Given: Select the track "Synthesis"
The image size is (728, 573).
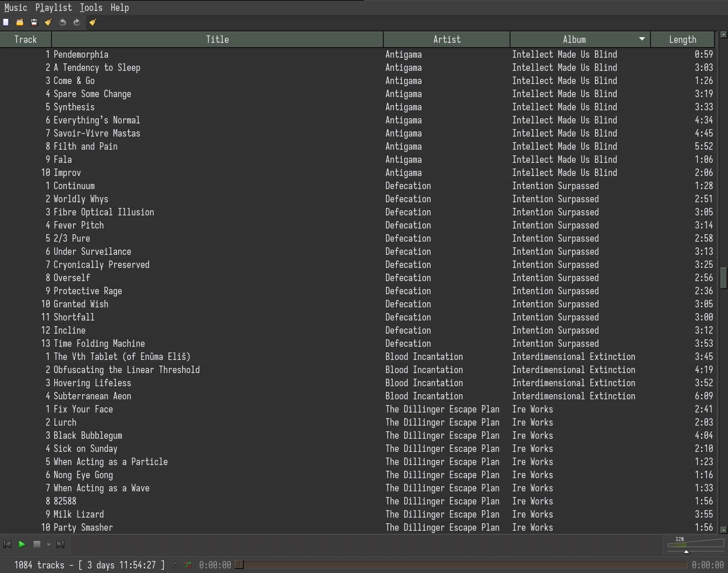Looking at the screenshot, I should 357,107.
